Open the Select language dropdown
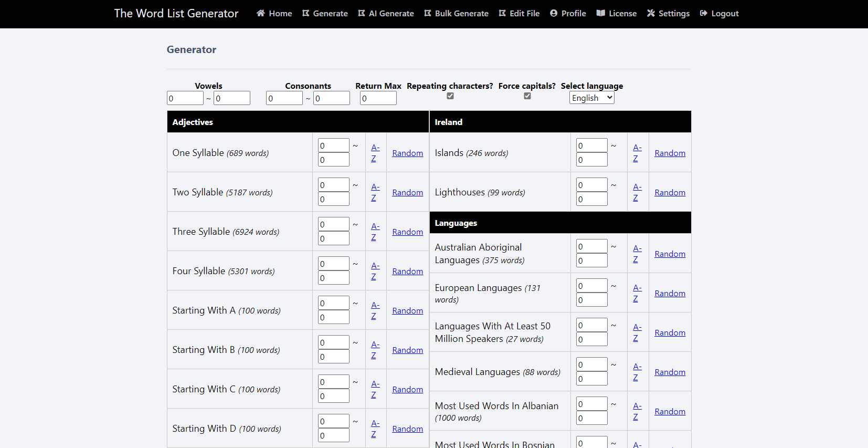Image resolution: width=868 pixels, height=448 pixels. 591,98
